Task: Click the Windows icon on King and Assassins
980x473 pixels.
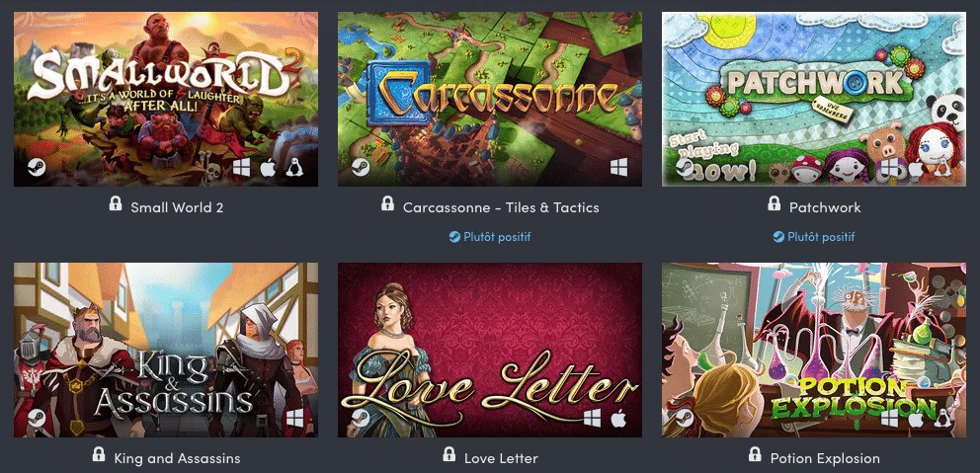Action: [294, 418]
